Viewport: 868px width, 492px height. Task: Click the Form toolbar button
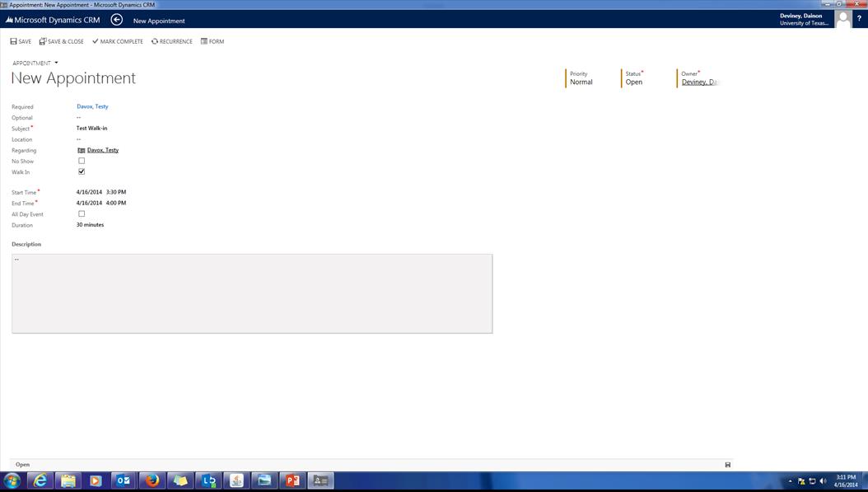point(212,41)
